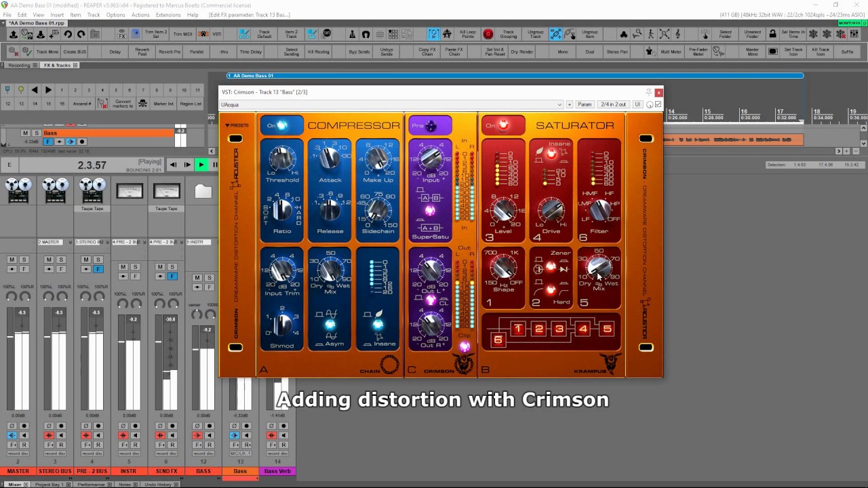Click the 2.3.57 transport time display
Viewport: 868px width, 488px height.
coord(92,165)
